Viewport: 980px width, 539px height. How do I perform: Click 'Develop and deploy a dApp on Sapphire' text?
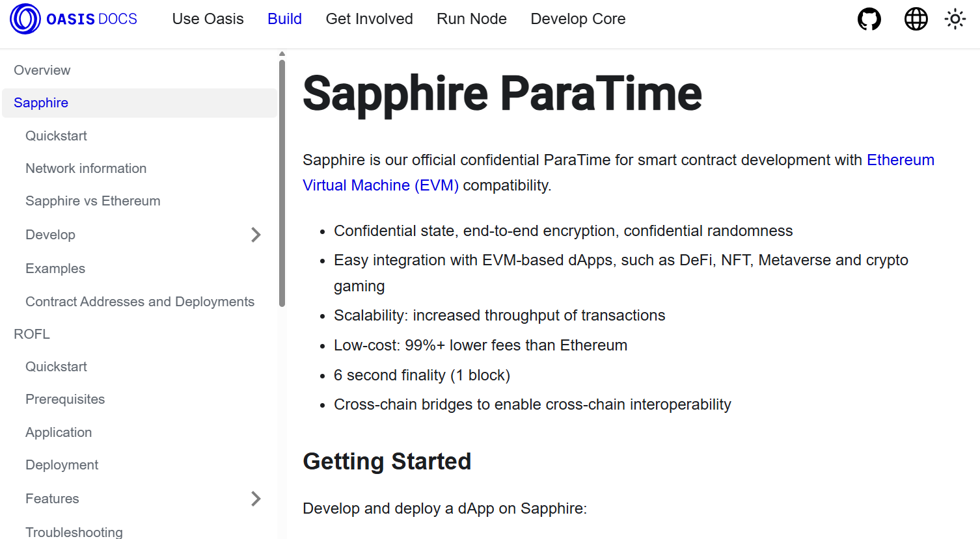click(445, 508)
